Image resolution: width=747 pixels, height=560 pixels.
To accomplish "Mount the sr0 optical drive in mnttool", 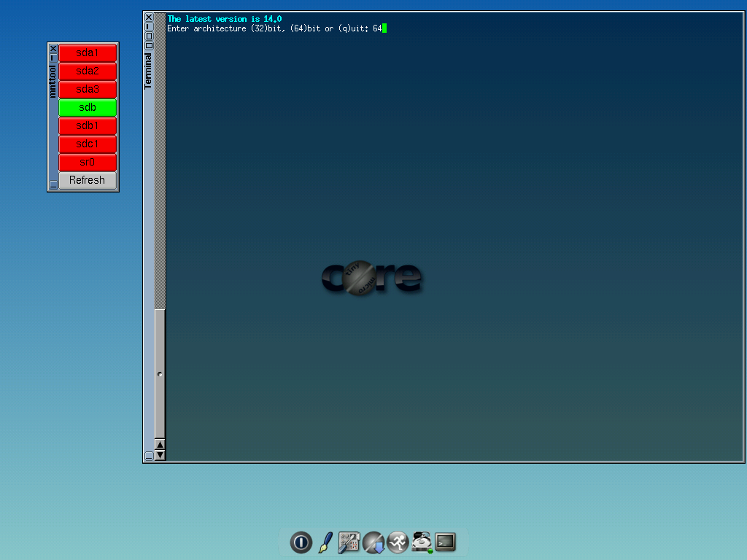I will (x=88, y=162).
